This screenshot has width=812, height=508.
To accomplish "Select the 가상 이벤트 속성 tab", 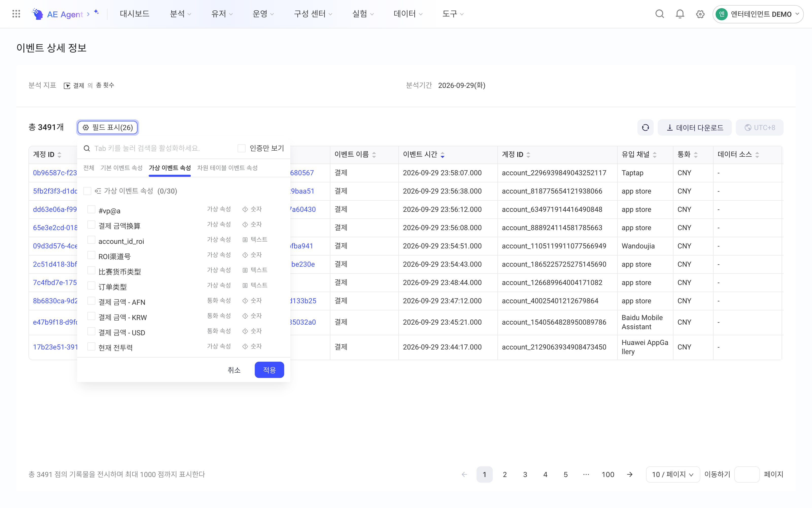I will (x=170, y=168).
